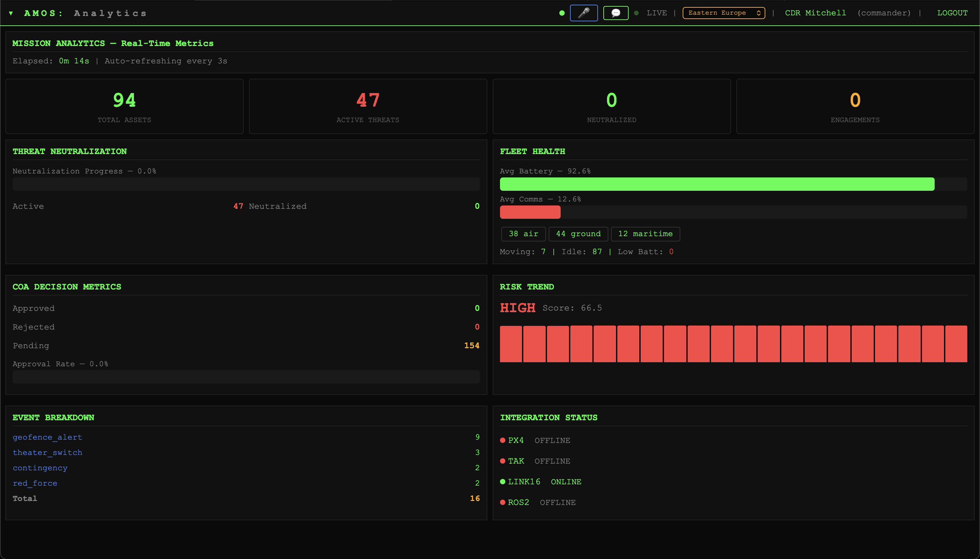
Task: Select the Total Assets 94 card
Action: tap(124, 106)
